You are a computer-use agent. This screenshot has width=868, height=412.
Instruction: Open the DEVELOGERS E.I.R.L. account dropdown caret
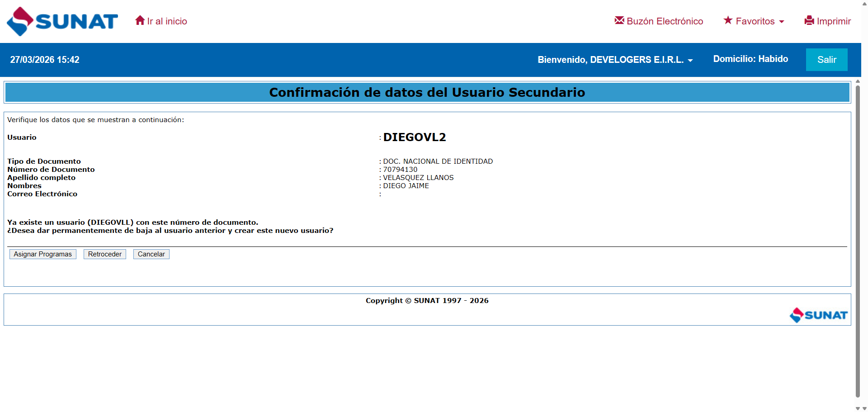690,61
